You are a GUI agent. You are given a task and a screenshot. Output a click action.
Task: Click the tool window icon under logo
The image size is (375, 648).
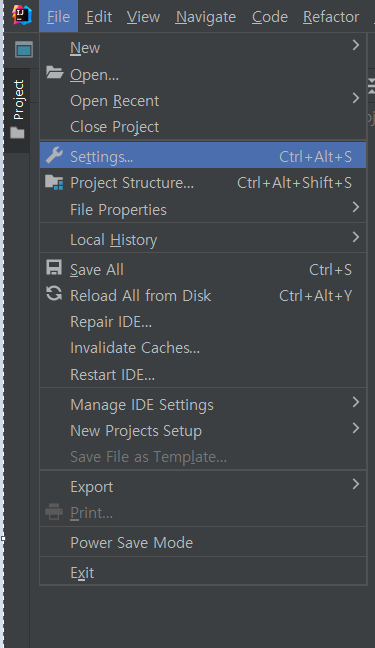(24, 50)
